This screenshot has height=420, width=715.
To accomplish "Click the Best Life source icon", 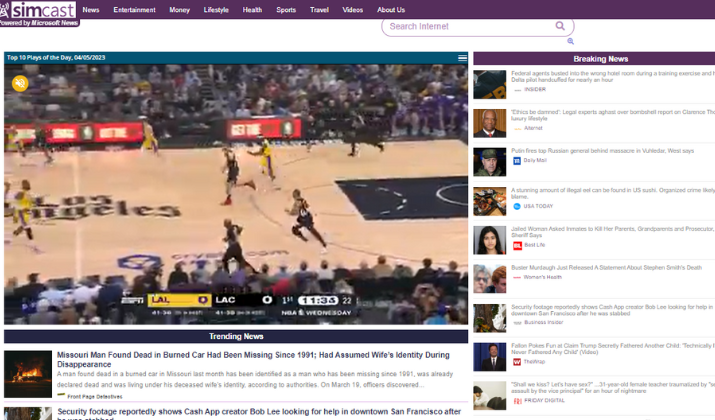I will tap(517, 245).
